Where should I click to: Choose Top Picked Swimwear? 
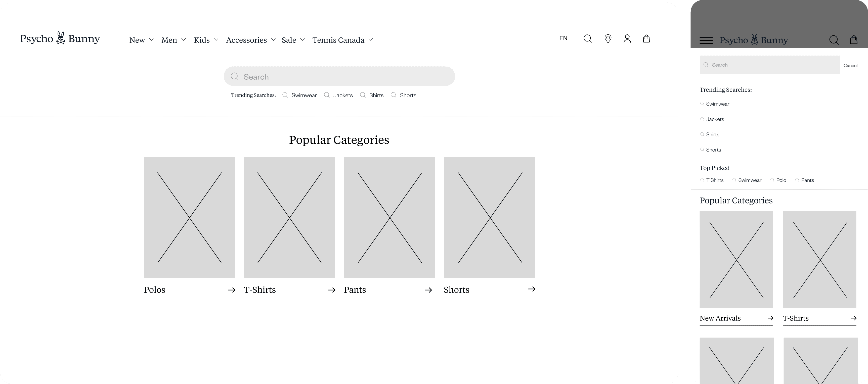pos(750,180)
